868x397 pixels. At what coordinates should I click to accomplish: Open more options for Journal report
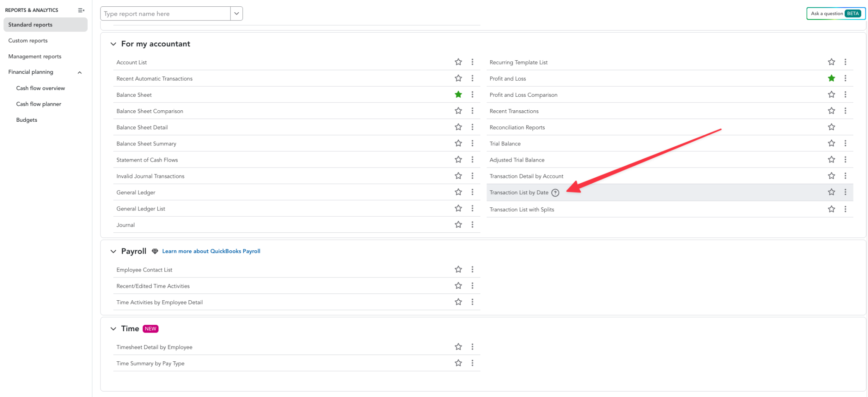tap(472, 225)
